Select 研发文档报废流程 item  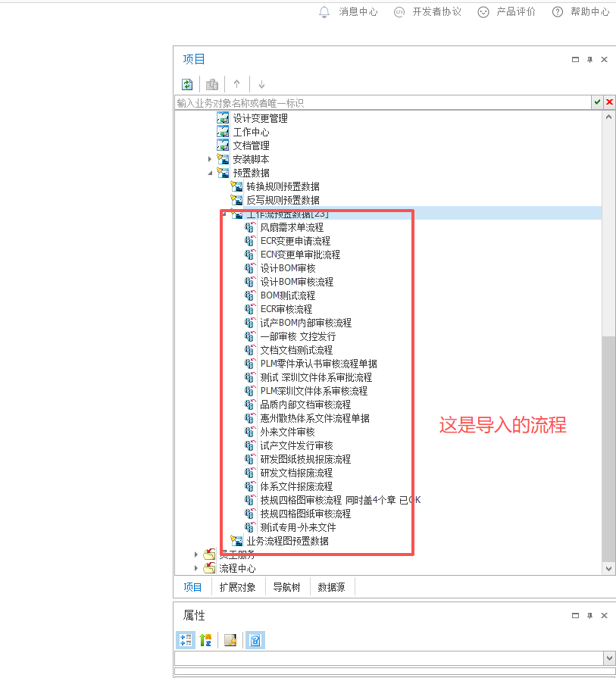296,473
